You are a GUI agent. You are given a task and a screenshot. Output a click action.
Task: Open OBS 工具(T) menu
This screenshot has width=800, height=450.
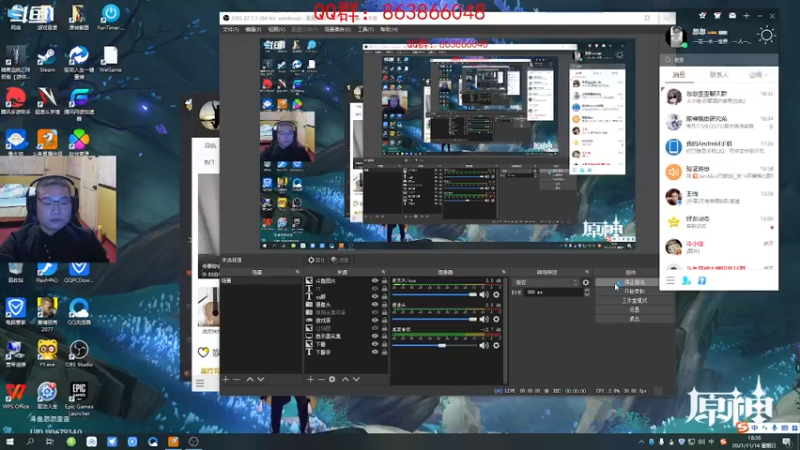click(365, 30)
